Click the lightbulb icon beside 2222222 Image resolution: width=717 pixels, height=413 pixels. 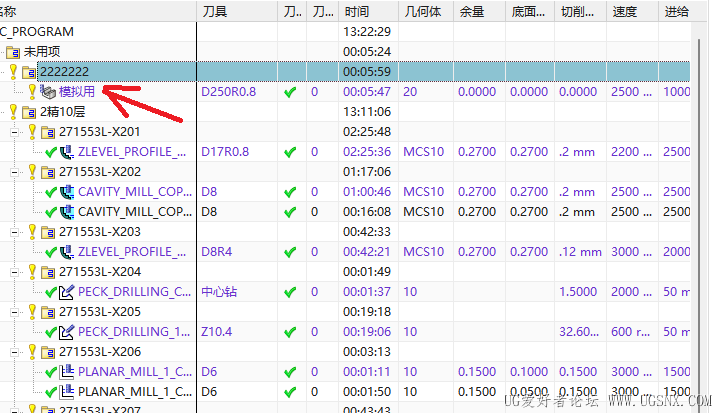coord(13,71)
